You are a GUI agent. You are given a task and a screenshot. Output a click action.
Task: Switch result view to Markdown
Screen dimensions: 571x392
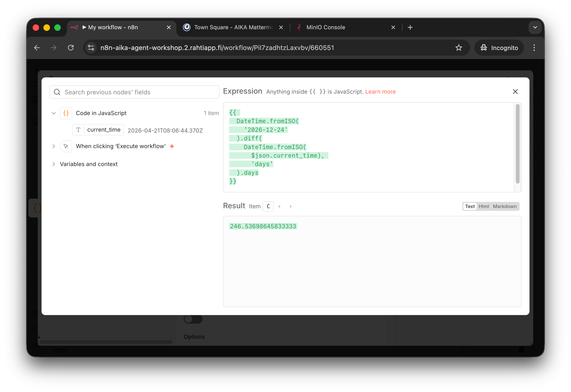coord(505,206)
